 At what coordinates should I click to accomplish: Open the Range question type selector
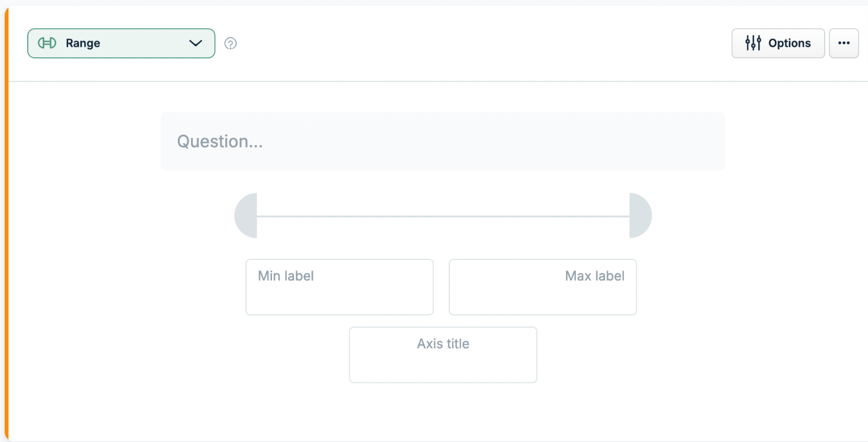tap(121, 43)
